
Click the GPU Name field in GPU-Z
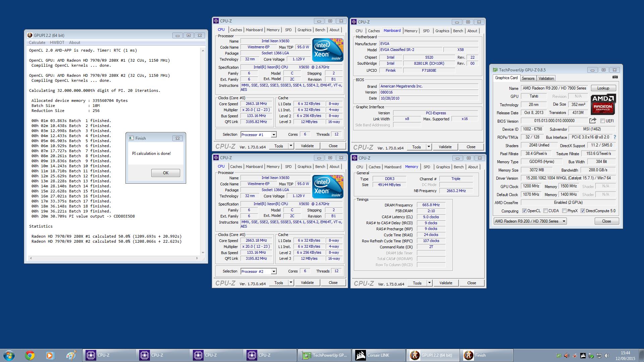click(555, 88)
